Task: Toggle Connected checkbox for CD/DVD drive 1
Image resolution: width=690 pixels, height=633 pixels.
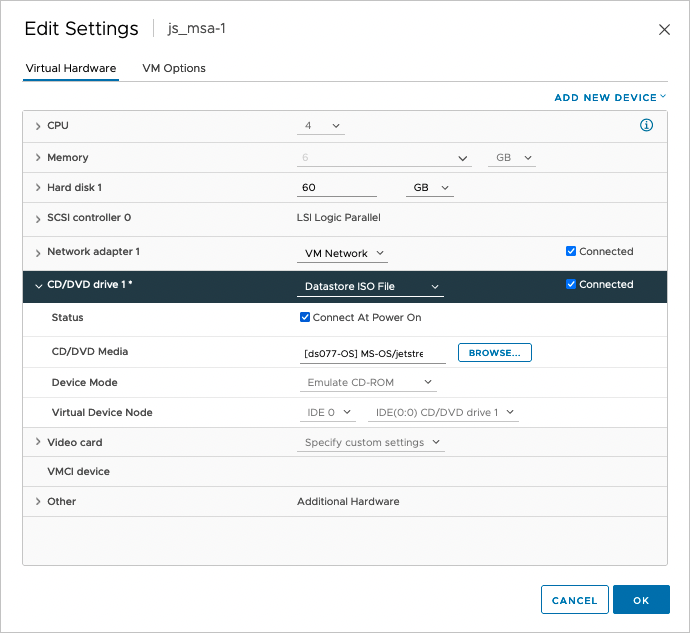Action: [x=571, y=285]
